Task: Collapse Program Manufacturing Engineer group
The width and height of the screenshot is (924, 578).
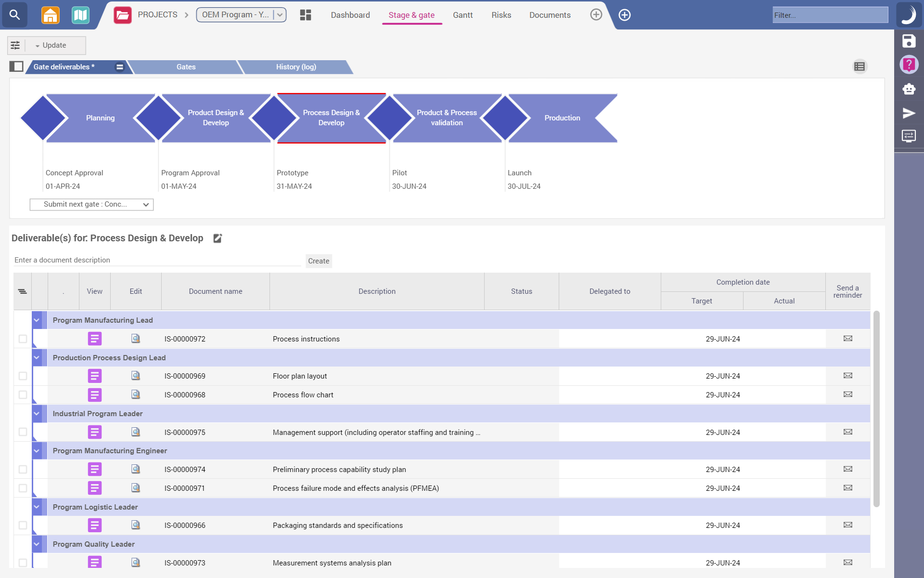Action: pos(37,451)
